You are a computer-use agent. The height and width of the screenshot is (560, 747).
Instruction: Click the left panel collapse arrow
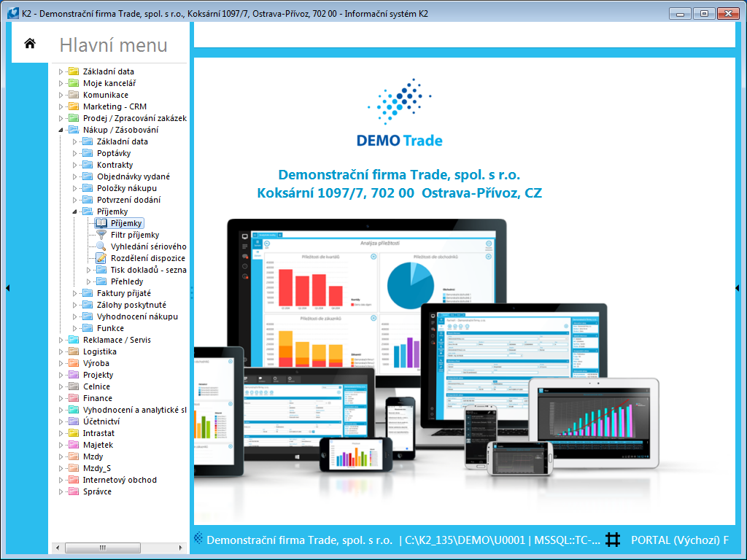tap(7, 287)
